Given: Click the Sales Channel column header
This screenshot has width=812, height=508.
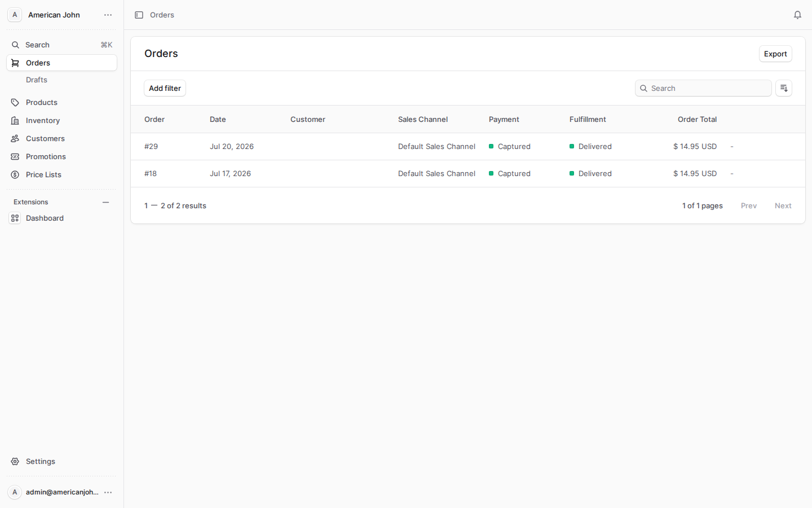Looking at the screenshot, I should [x=423, y=119].
